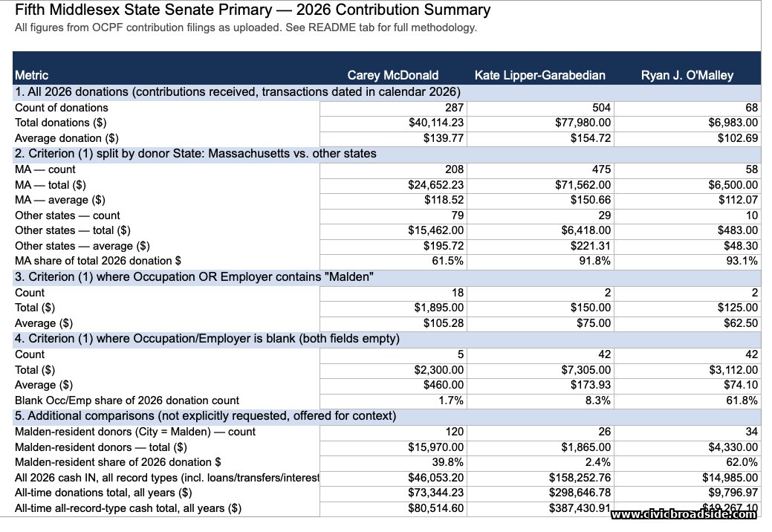Image resolution: width=772 pixels, height=532 pixels.
Task: Select cell $6,983.00
Action: (x=687, y=123)
